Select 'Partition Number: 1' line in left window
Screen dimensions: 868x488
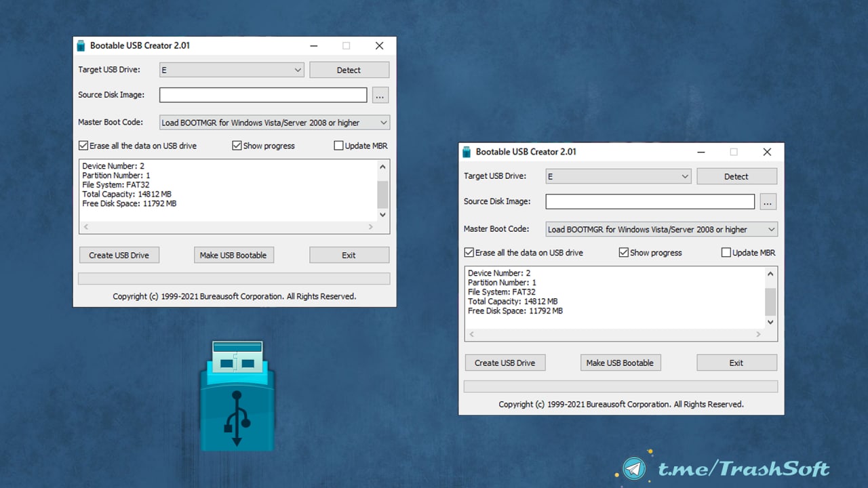(x=116, y=176)
